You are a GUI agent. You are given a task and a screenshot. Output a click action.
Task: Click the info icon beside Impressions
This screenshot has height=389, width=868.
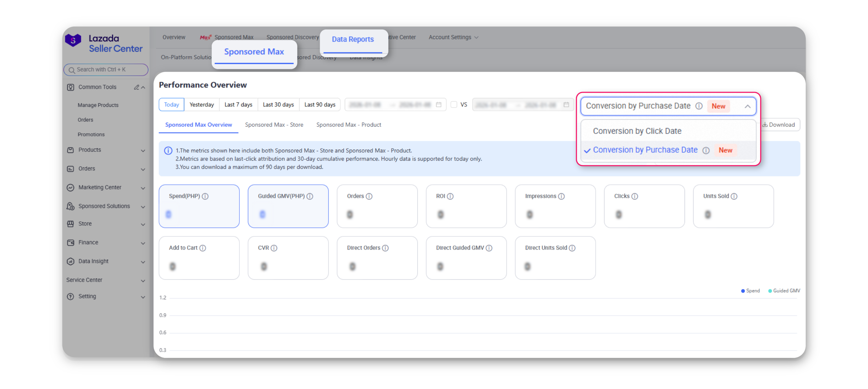561,196
